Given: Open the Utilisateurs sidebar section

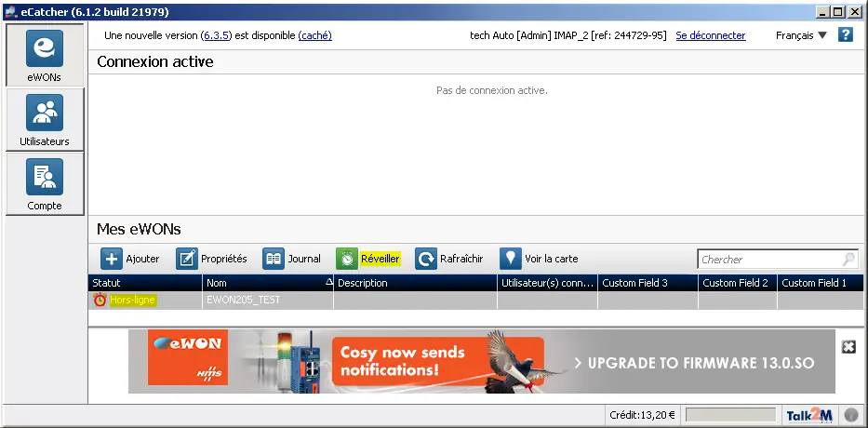Looking at the screenshot, I should point(45,120).
